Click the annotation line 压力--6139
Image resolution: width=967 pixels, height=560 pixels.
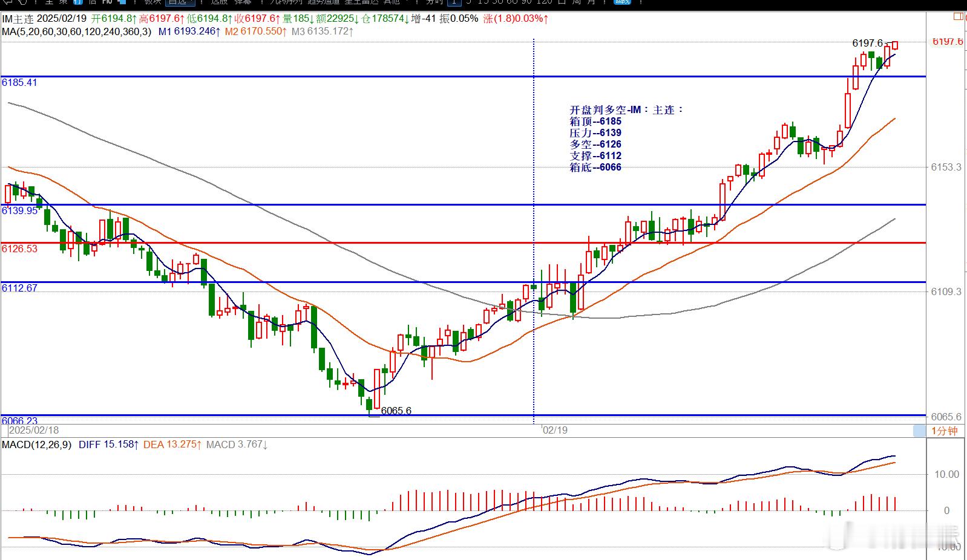pyautogui.click(x=595, y=133)
